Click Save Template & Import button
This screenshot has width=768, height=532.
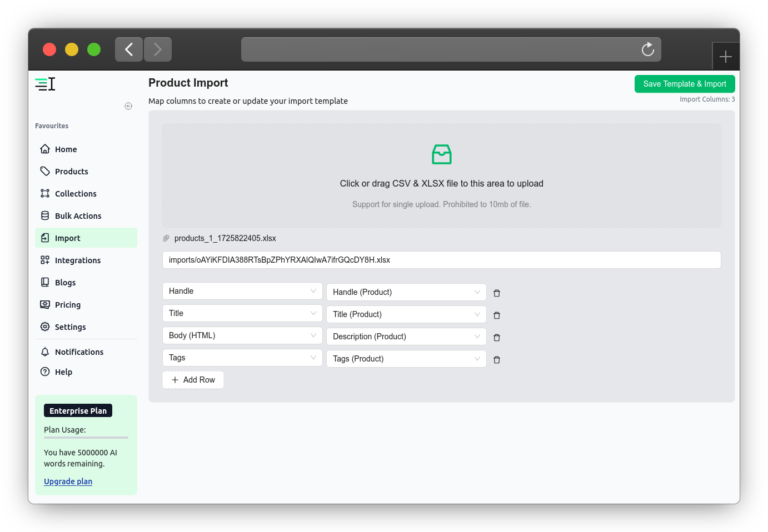point(685,84)
